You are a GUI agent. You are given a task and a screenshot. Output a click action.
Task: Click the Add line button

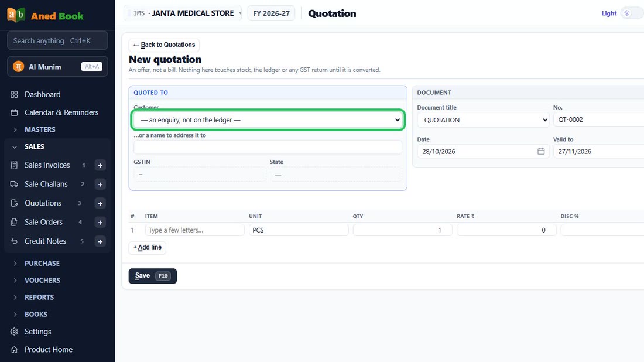click(147, 247)
